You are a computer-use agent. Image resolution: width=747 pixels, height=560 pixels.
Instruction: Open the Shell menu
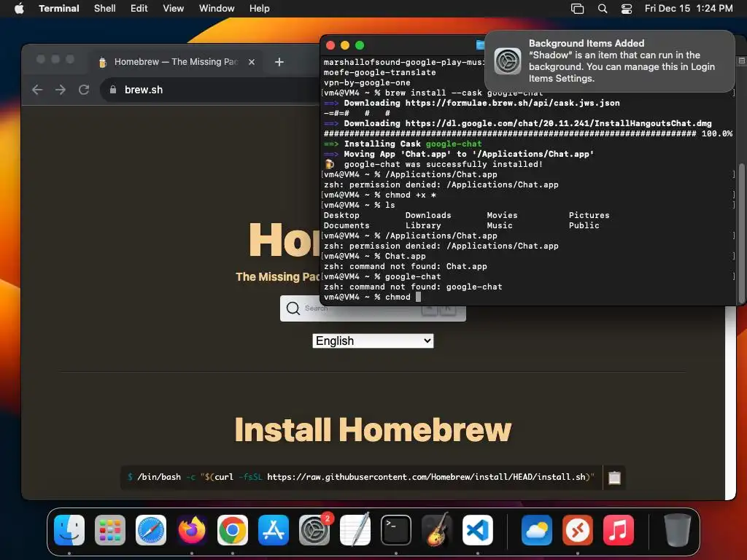point(105,8)
